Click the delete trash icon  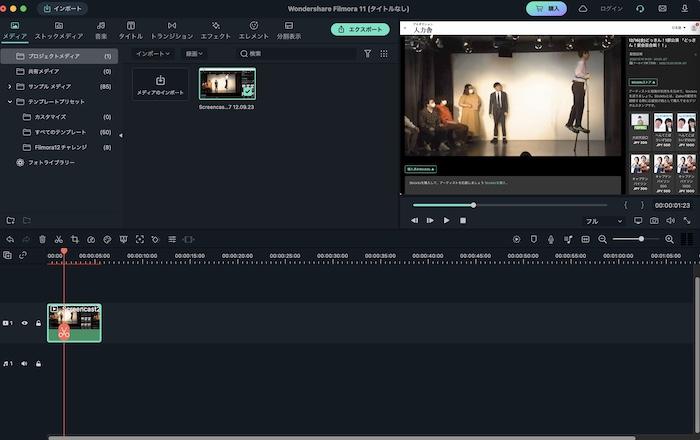pos(42,240)
